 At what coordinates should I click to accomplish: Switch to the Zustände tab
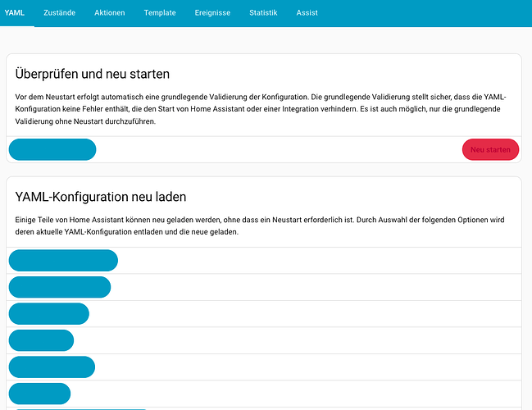click(61, 13)
